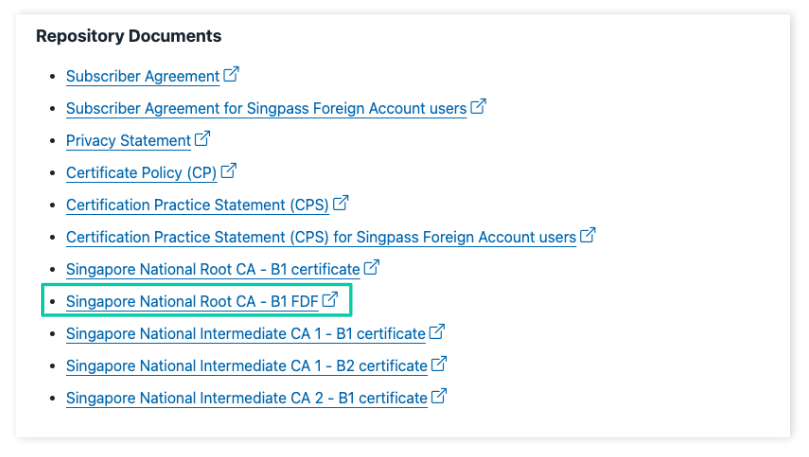This screenshot has width=809, height=457.
Task: Open Certification Practice Statement (CPS) link
Action: [x=197, y=205]
